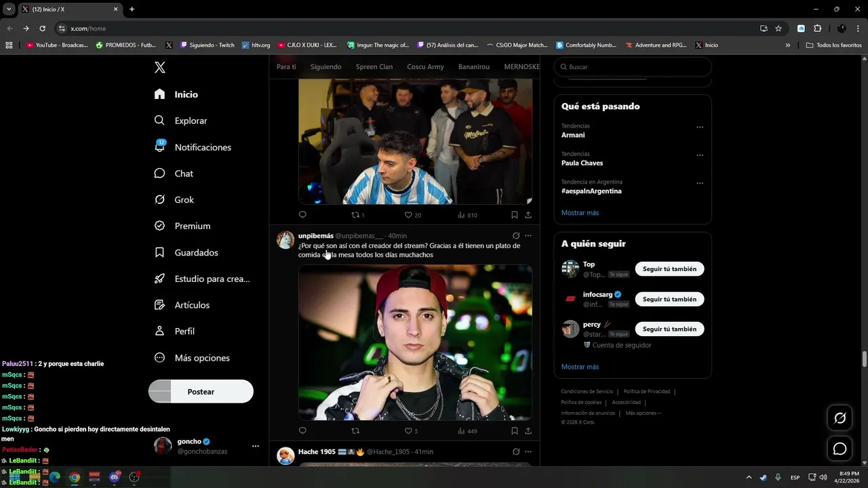868x488 pixels.
Task: Follow back percy
Action: pyautogui.click(x=669, y=329)
